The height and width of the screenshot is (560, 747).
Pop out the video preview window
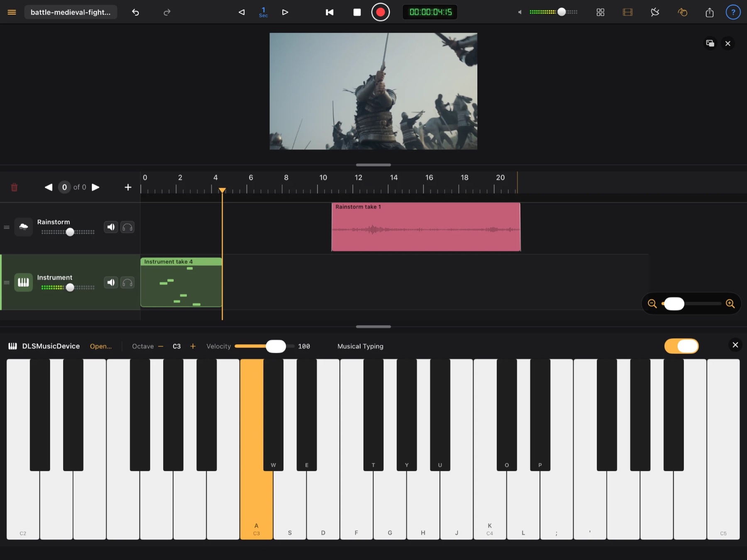[x=710, y=43]
